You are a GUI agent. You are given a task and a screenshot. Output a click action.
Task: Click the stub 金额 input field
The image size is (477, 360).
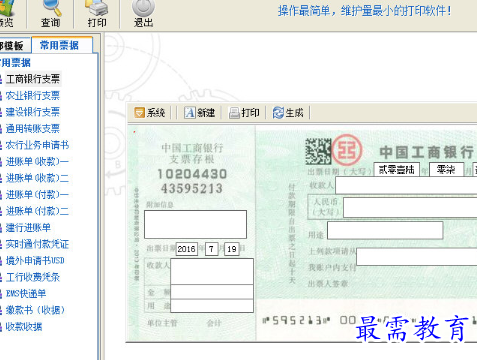coord(212,292)
